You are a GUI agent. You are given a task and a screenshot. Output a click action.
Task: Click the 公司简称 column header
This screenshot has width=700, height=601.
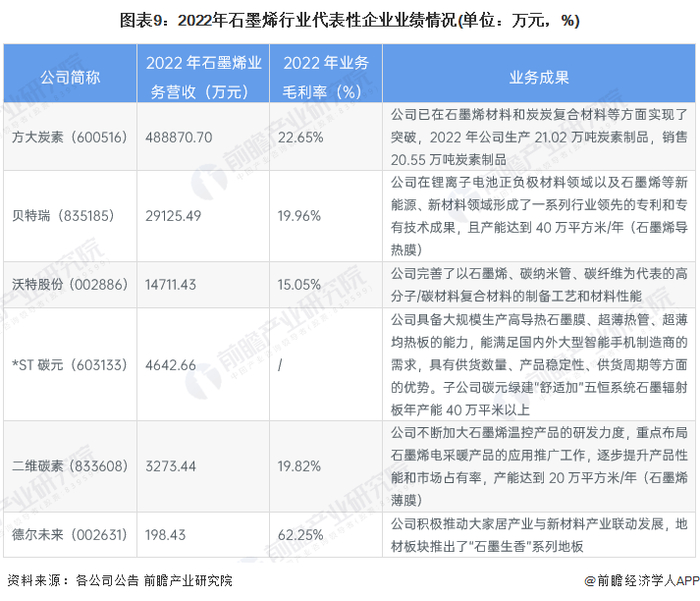coord(70,74)
